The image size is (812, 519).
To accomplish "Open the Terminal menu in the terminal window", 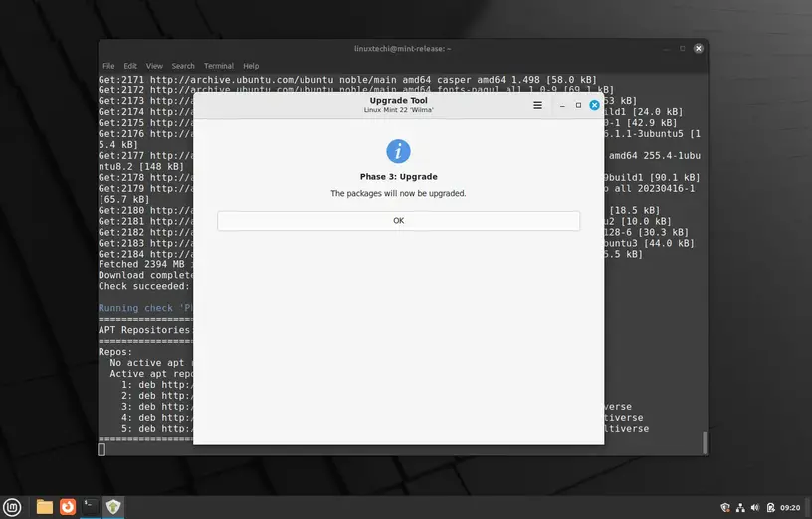I will (x=219, y=66).
